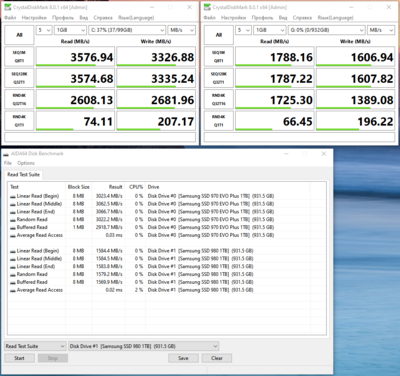Open Disk Drive #1 selector dropdown in AIDA64
This screenshot has height=376, width=400.
(x=143, y=346)
